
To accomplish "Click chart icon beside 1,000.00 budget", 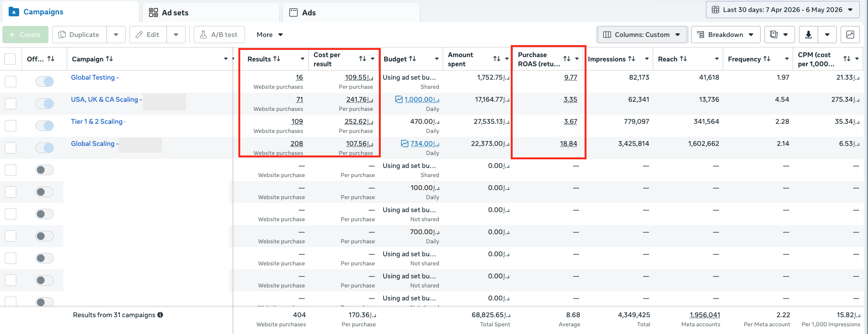I will coord(399,99).
